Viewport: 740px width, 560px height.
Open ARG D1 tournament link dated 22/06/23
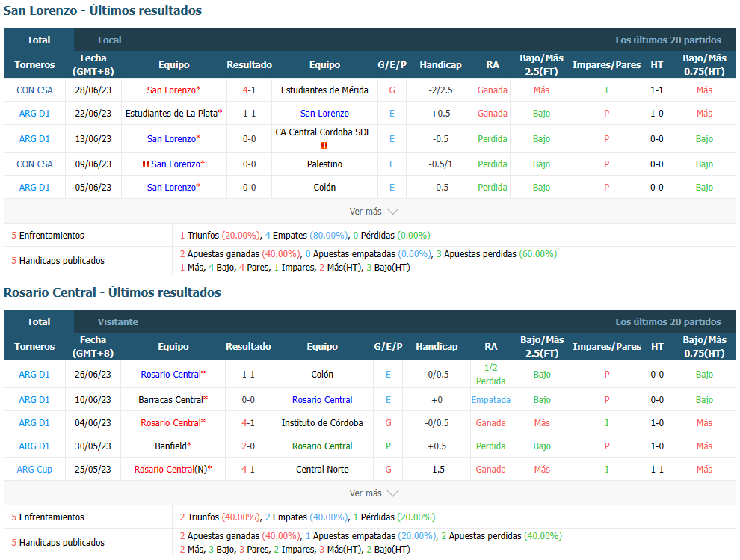pyautogui.click(x=34, y=114)
